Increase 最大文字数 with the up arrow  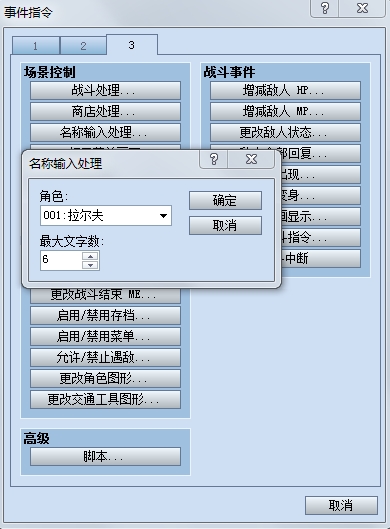click(x=90, y=256)
